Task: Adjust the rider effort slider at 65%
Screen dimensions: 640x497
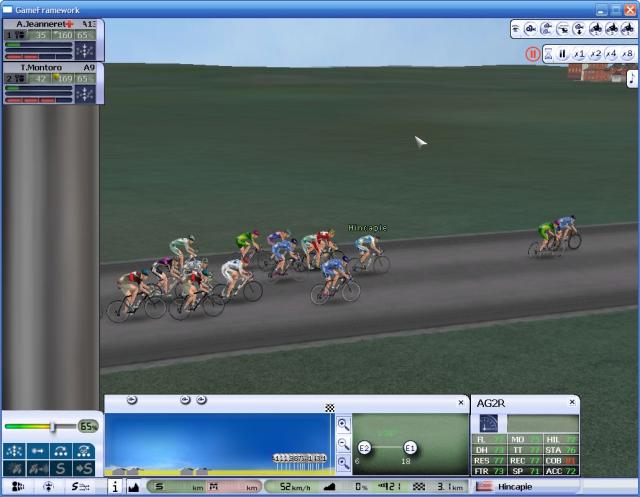Action: coord(53,427)
